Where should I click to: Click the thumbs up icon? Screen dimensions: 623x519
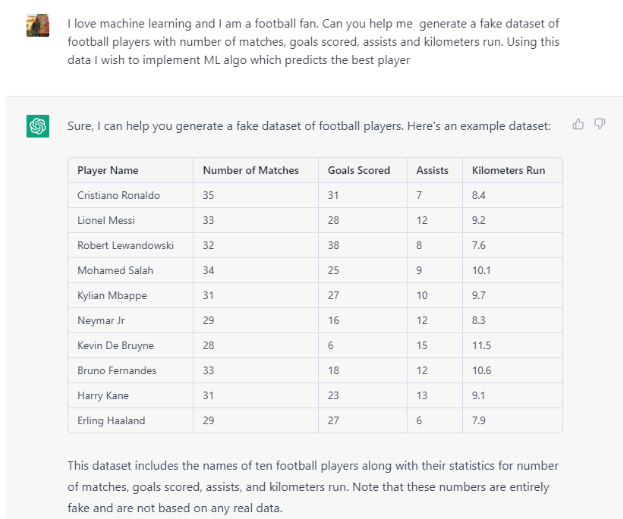(578, 124)
